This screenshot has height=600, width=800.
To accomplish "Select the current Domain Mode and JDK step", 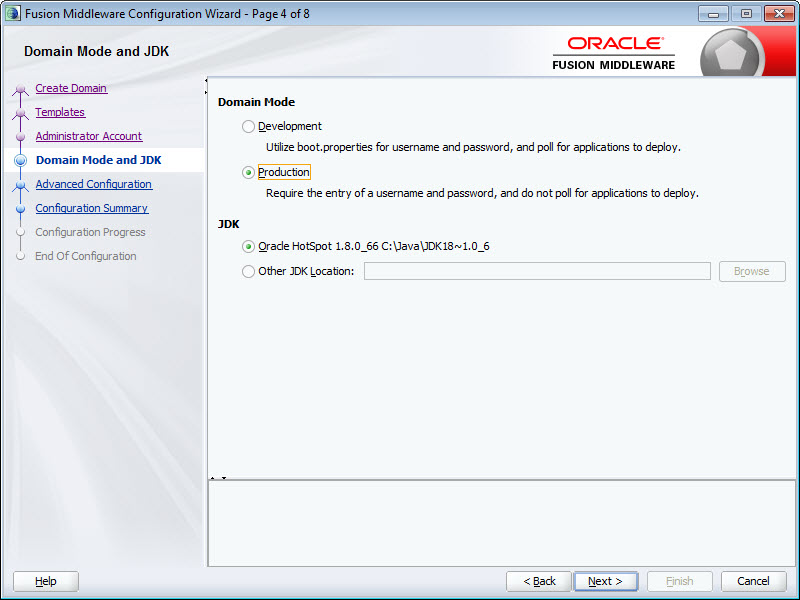I will (x=98, y=160).
